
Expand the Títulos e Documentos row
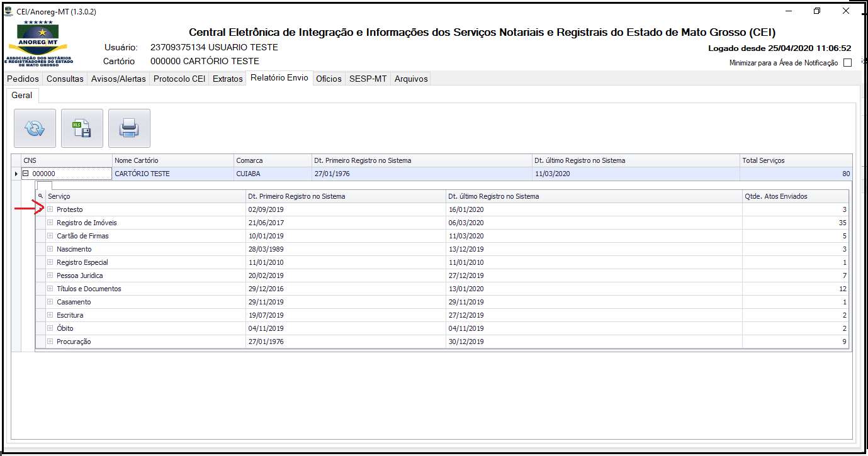click(x=50, y=289)
